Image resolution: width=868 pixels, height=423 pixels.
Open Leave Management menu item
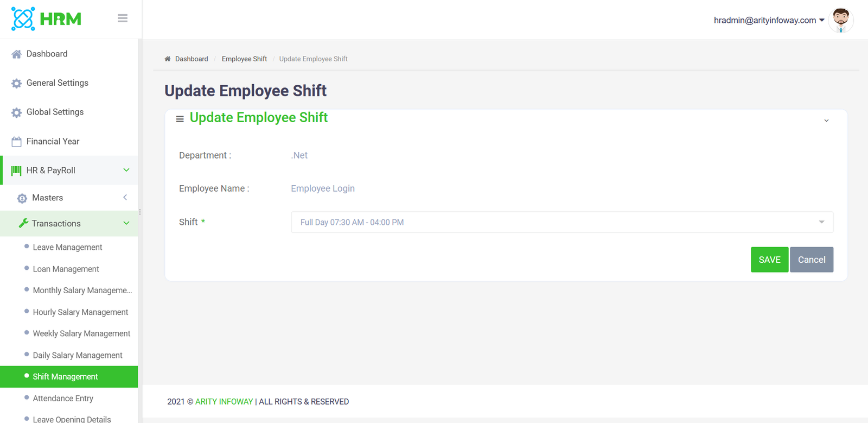click(67, 247)
